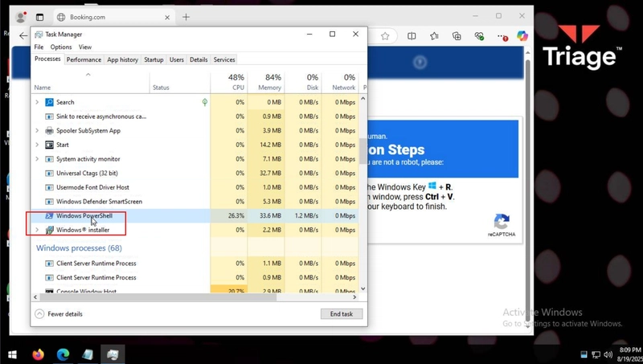Expand the Spooler SubSystem App row

pyautogui.click(x=37, y=131)
